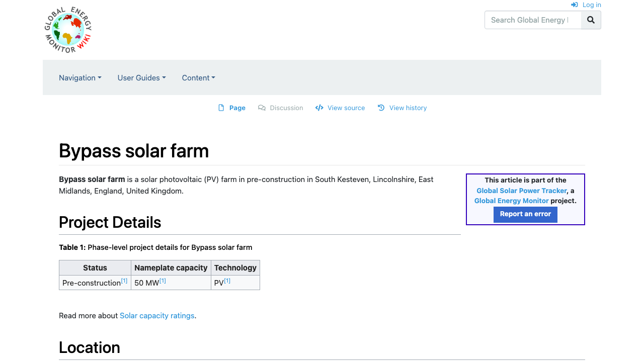Open the Global Energy Monitor Wiki logo
This screenshot has height=362, width=644.
pyautogui.click(x=68, y=29)
